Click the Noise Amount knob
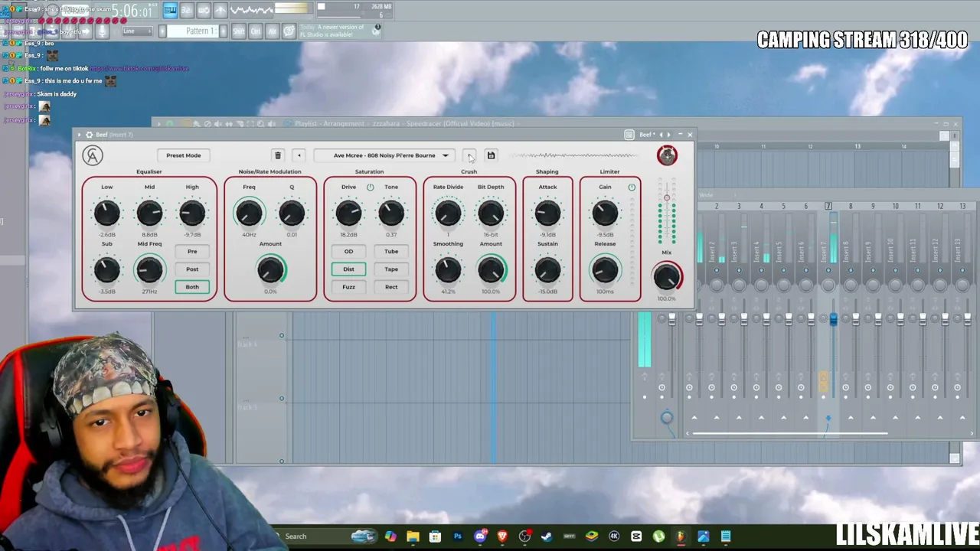Viewport: 980px width, 551px height. tap(270, 269)
